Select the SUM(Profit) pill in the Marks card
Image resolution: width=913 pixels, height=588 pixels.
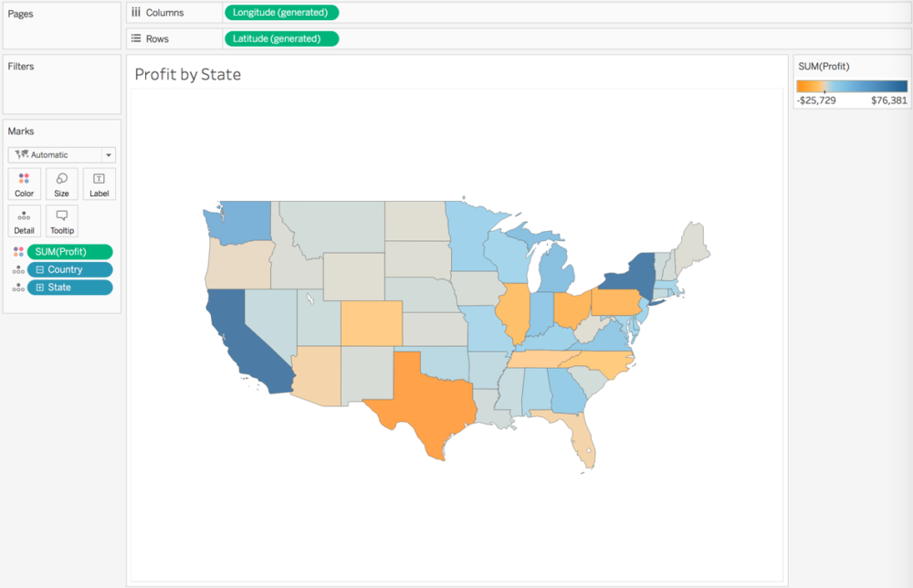[x=70, y=251]
